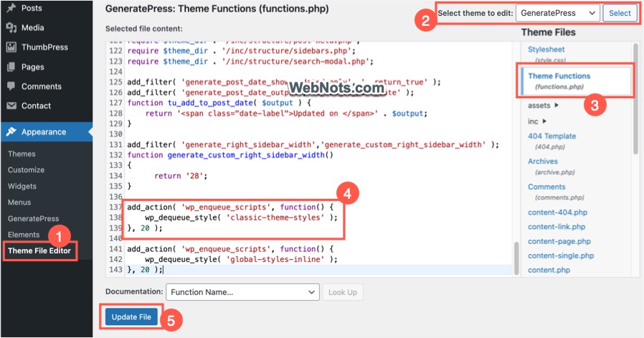Click the ThumbPress icon

click(11, 47)
